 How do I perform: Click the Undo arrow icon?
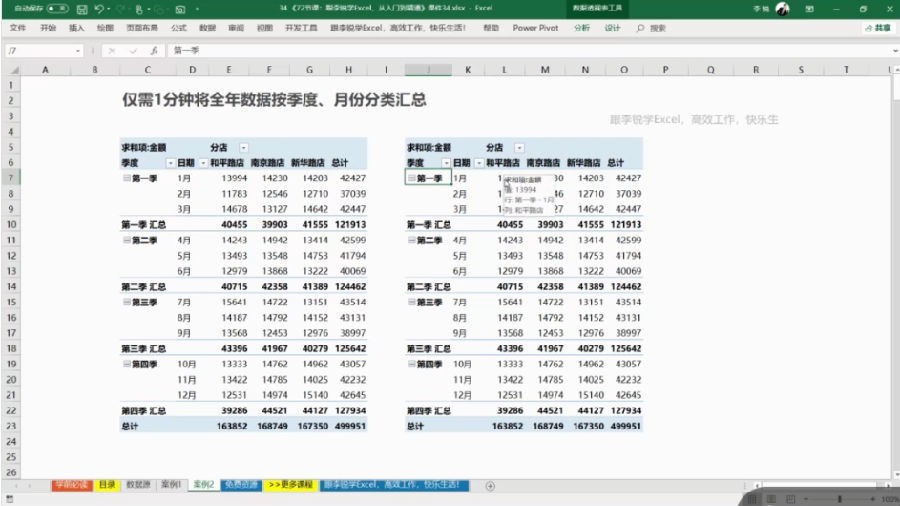click(x=99, y=9)
